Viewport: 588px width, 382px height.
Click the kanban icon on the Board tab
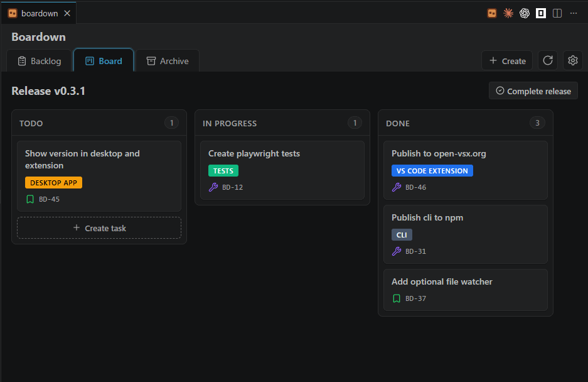[x=90, y=61]
